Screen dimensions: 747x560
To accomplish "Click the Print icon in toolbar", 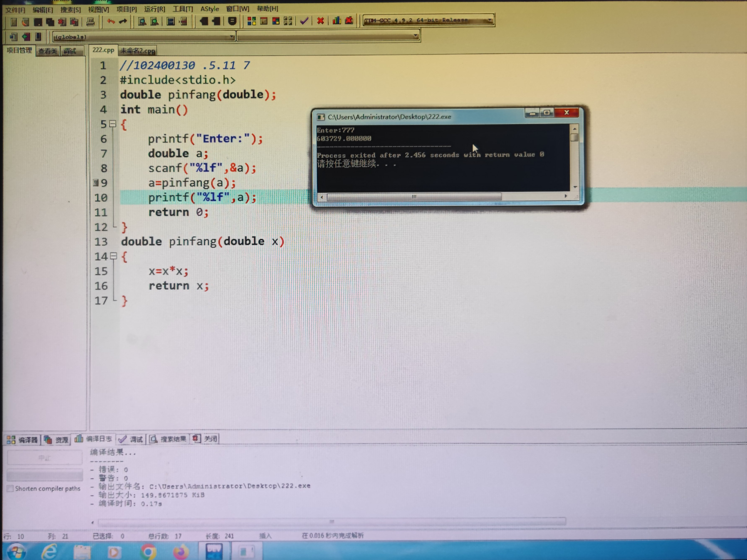I will pos(90,22).
